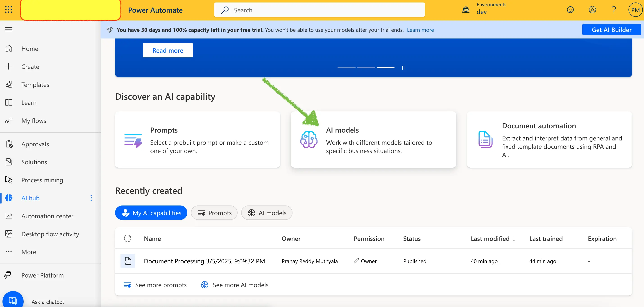Sort by Expiration column
This screenshot has height=307, width=644.
point(602,238)
